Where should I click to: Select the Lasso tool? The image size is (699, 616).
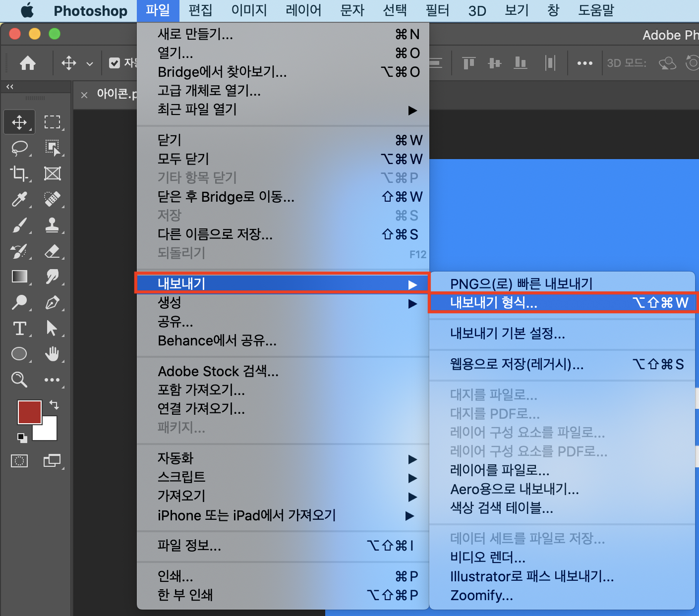click(x=19, y=148)
